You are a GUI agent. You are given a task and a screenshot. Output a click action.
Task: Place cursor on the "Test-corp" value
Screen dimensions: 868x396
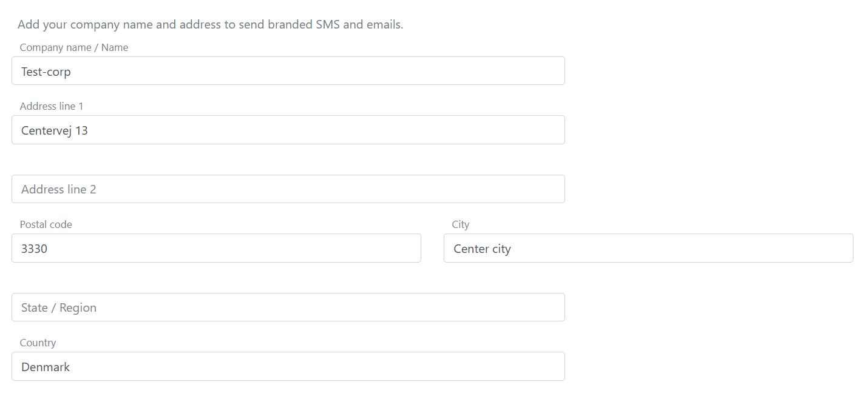[x=46, y=72]
